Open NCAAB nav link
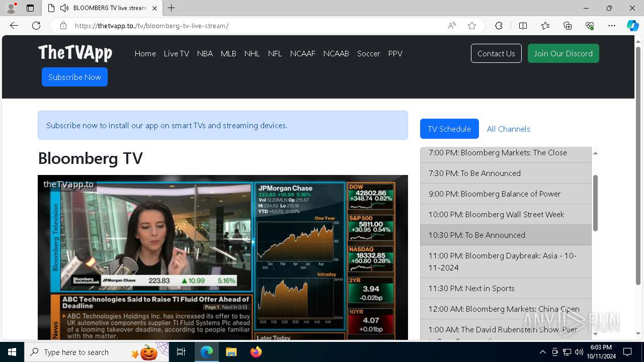The image size is (644, 362). (336, 53)
